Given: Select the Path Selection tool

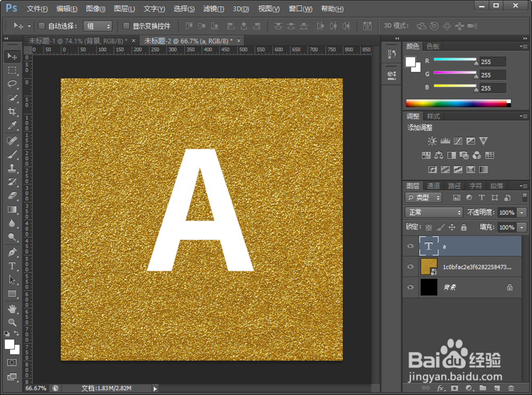Looking at the screenshot, I should pos(12,279).
